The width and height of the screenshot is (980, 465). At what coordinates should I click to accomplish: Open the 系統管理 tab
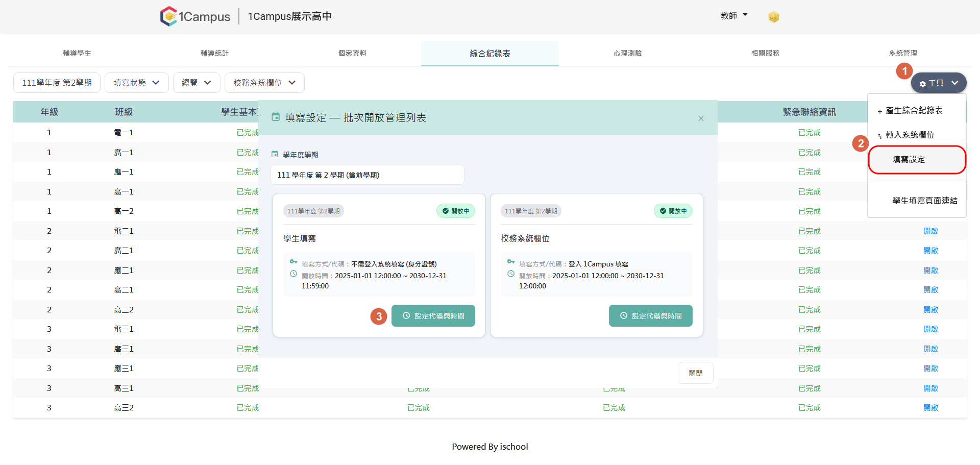point(903,53)
